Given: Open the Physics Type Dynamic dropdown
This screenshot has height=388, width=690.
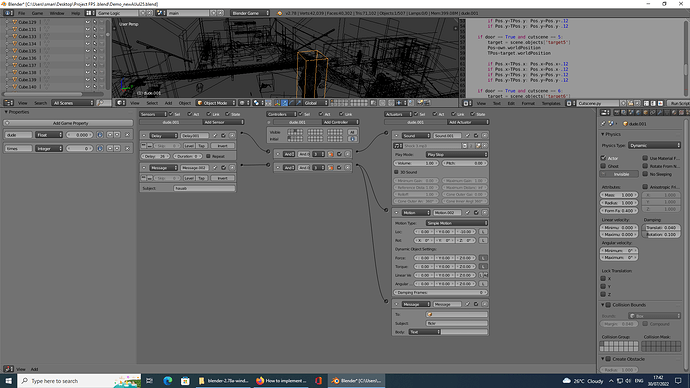Looking at the screenshot, I should tap(654, 145).
